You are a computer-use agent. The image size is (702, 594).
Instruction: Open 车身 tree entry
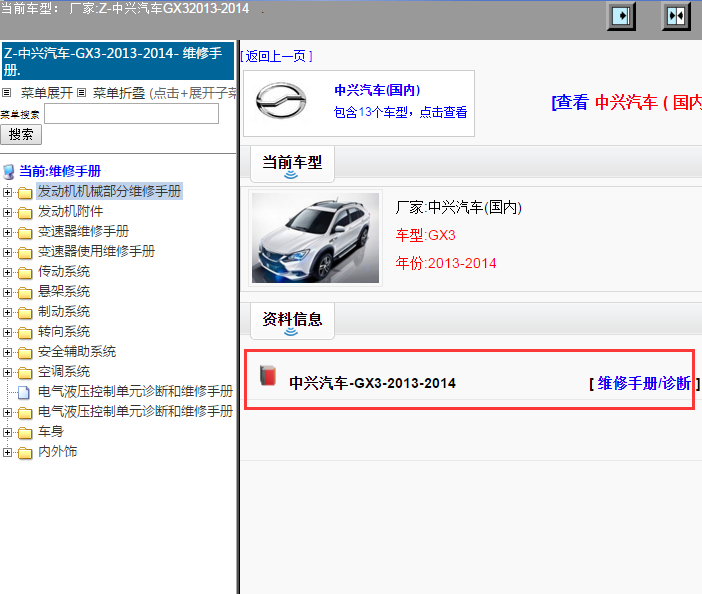(51, 432)
